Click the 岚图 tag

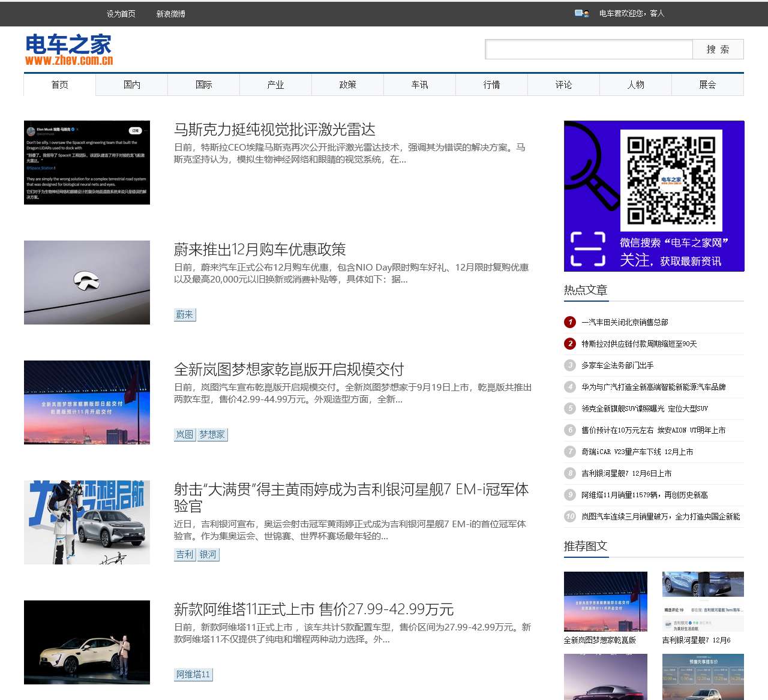coord(185,434)
